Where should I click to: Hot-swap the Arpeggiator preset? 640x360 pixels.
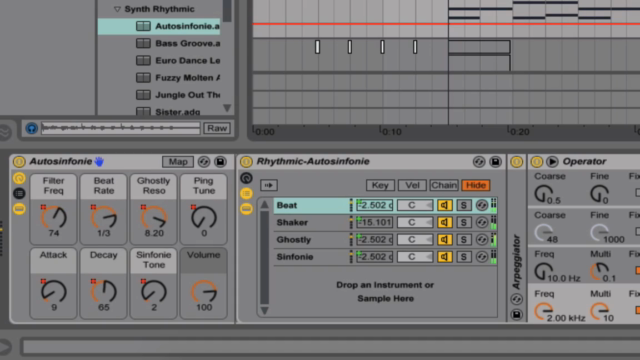(x=516, y=299)
